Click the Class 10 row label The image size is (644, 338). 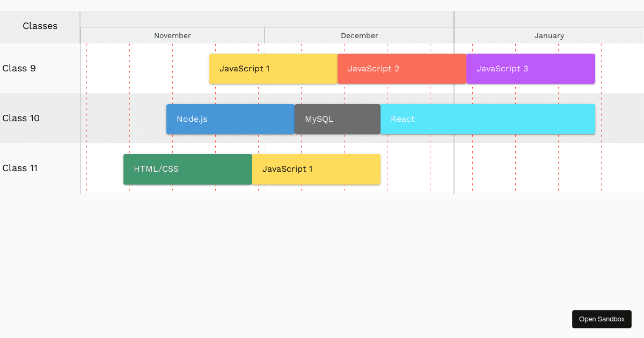[x=21, y=118]
